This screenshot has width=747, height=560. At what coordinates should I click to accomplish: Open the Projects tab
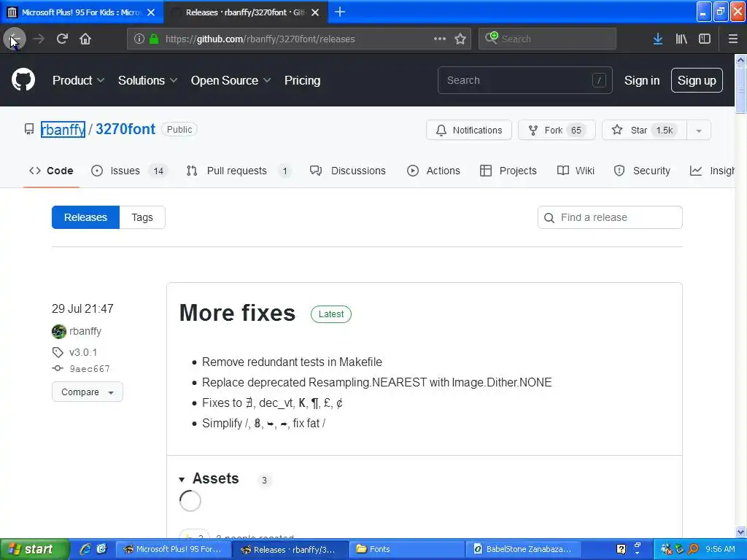coord(508,171)
